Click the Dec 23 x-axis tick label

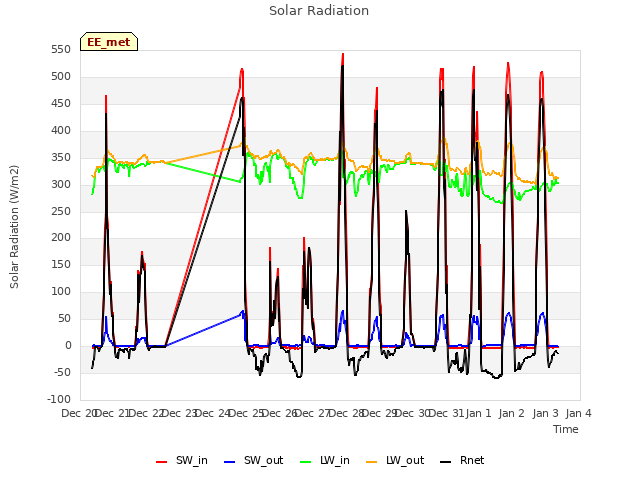tap(180, 413)
